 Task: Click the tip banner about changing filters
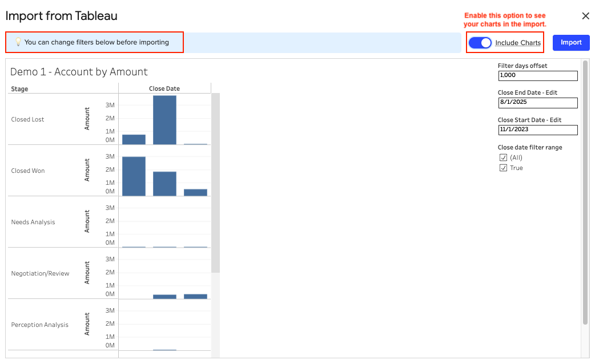pyautogui.click(x=94, y=42)
